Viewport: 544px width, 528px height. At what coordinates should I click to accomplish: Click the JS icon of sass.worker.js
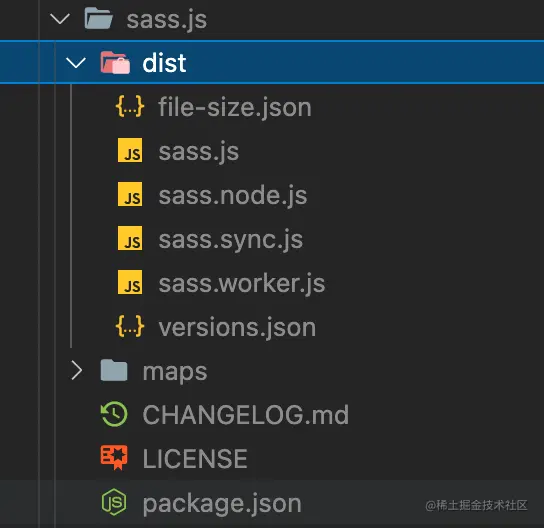(130, 282)
